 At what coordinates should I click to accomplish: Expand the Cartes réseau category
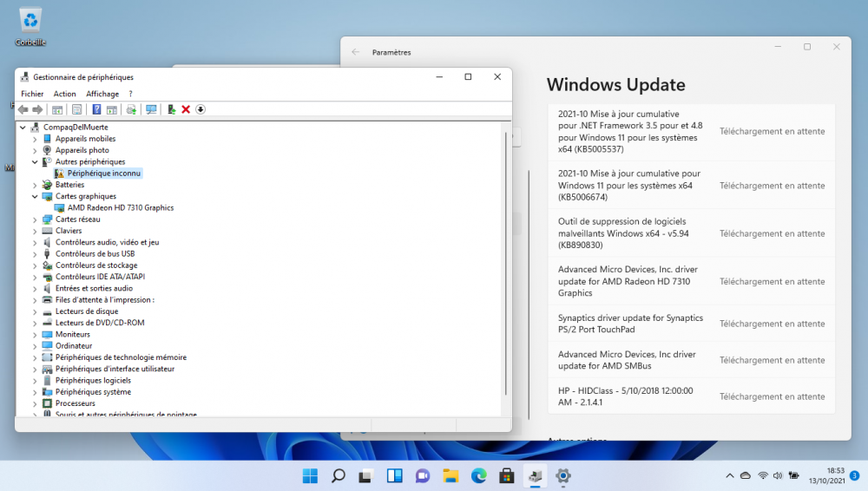(35, 219)
